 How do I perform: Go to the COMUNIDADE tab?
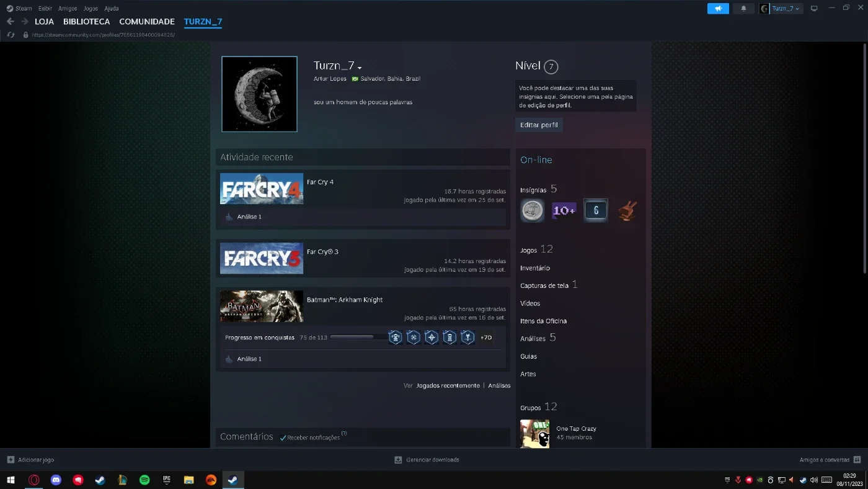[147, 22]
